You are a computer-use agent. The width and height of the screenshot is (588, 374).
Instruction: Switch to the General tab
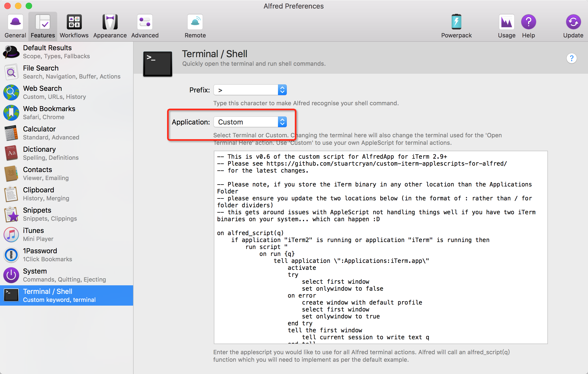(x=15, y=26)
